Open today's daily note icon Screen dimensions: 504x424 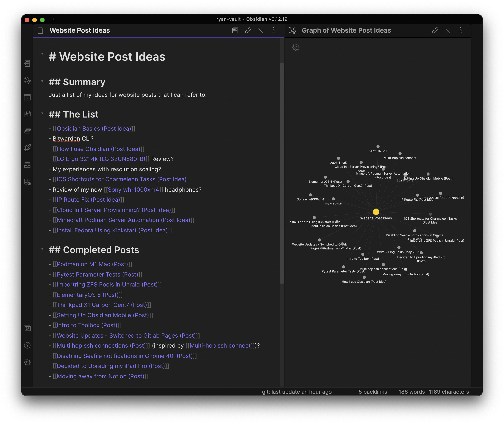(27, 97)
